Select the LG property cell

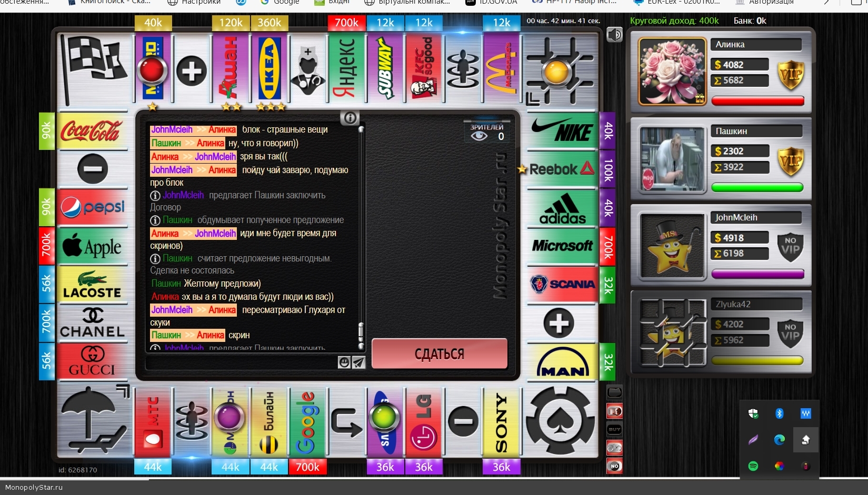click(424, 422)
